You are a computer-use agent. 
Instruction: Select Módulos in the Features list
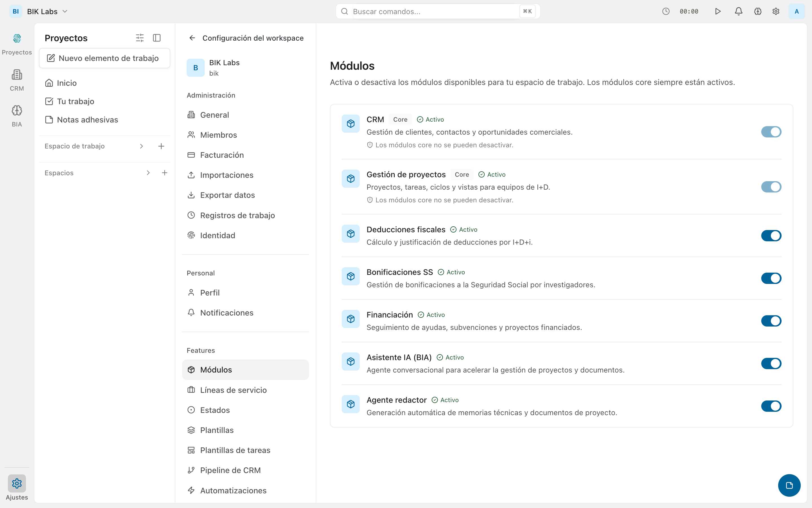(x=245, y=370)
